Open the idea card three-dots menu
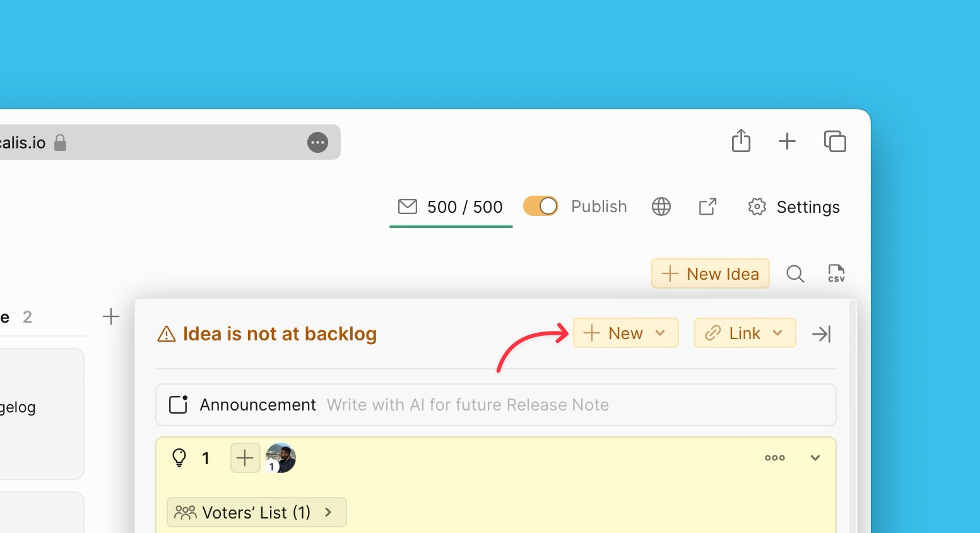The image size is (980, 533). [x=774, y=458]
